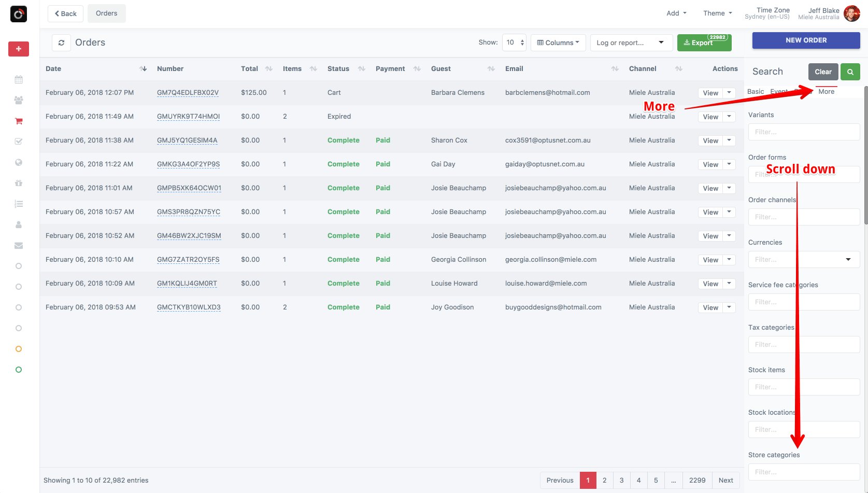Expand actions arrow for order GMUYRK9T74HMOI

729,117
